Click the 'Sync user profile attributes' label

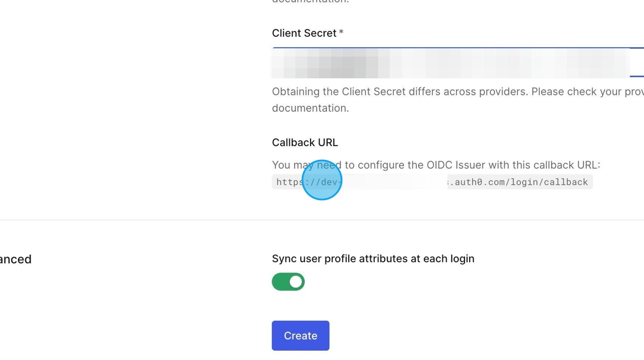(373, 258)
